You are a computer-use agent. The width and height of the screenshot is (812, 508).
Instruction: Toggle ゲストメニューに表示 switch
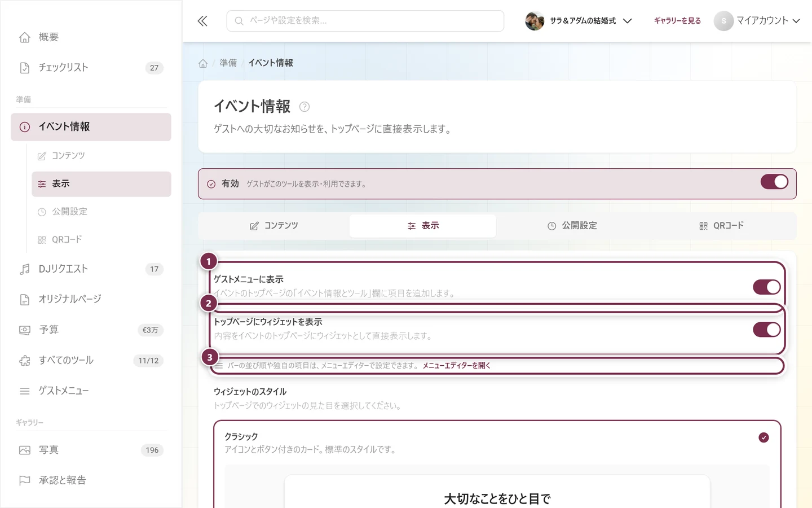[767, 287]
